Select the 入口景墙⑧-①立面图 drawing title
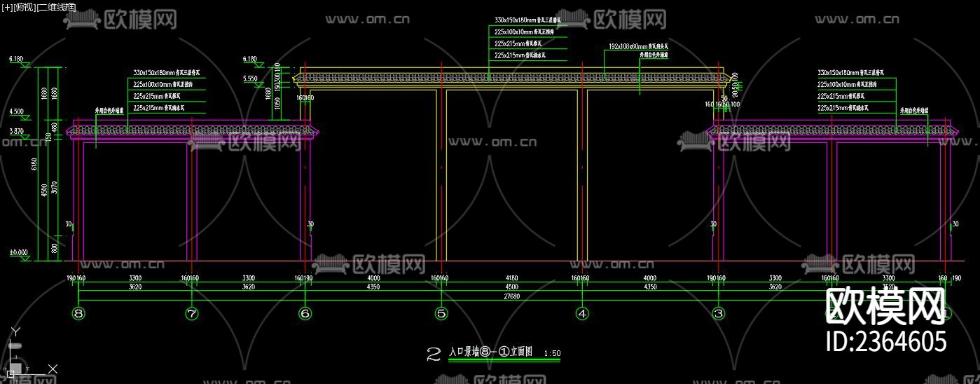 (x=490, y=352)
